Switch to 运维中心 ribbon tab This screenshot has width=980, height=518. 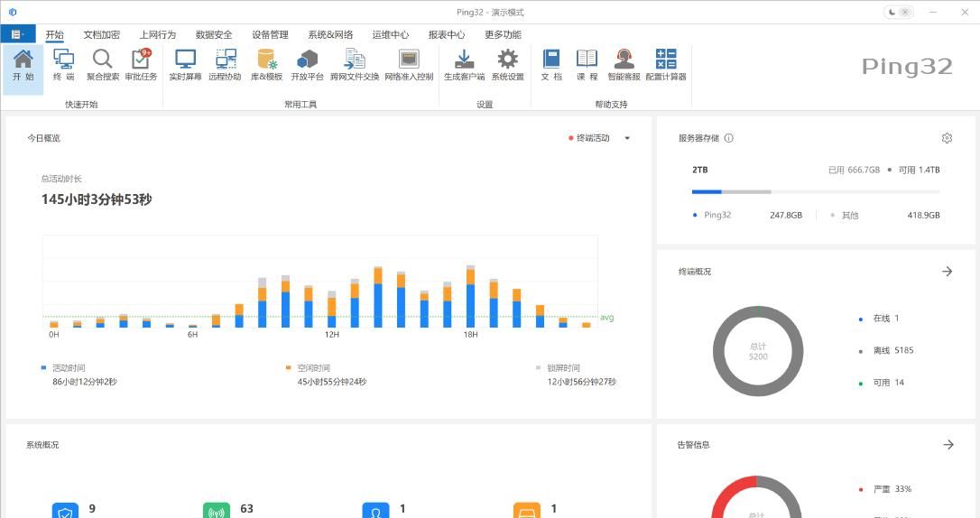[x=391, y=34]
